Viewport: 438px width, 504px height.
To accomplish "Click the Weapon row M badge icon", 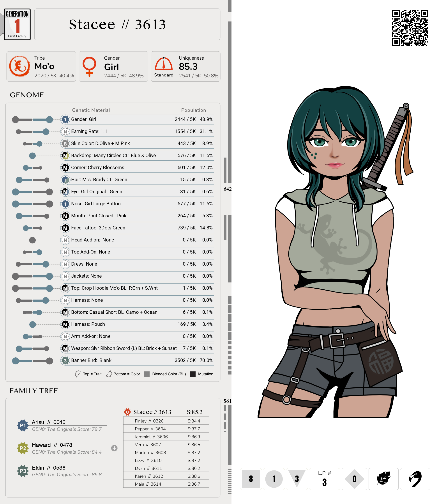I will (x=65, y=348).
